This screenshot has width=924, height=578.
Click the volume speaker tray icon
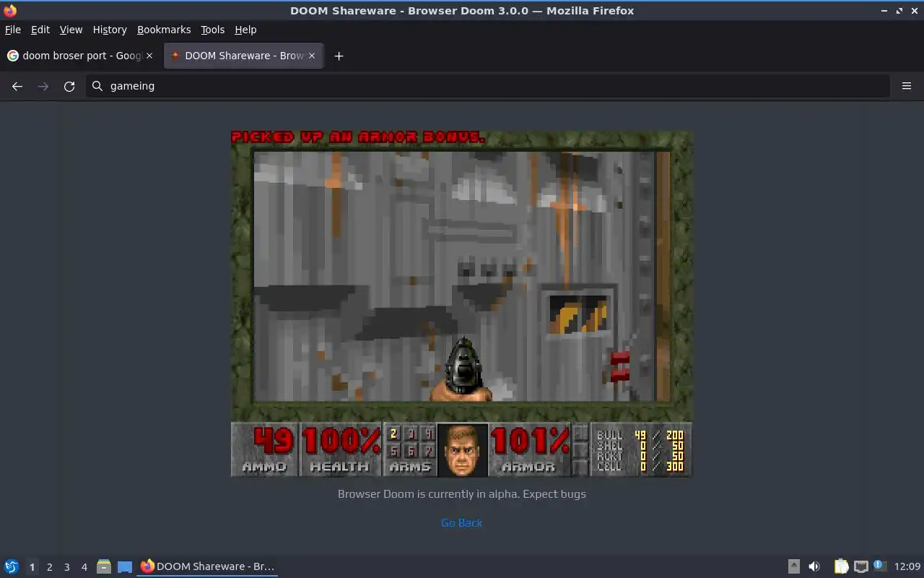(x=814, y=566)
